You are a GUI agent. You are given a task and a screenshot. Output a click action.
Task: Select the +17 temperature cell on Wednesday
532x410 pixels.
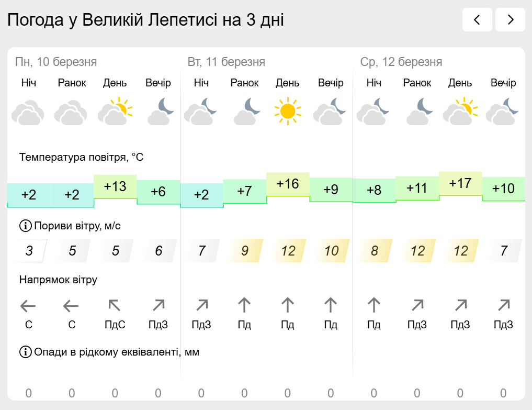[x=460, y=184]
